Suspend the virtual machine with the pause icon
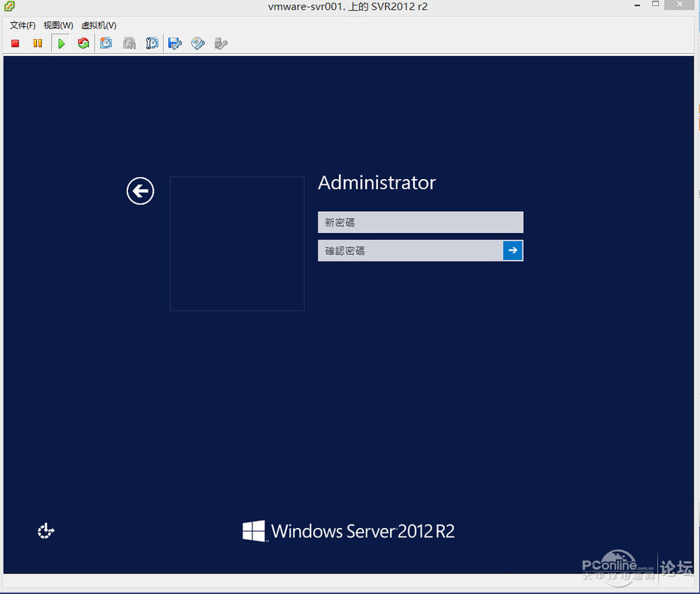The height and width of the screenshot is (594, 700). (38, 43)
